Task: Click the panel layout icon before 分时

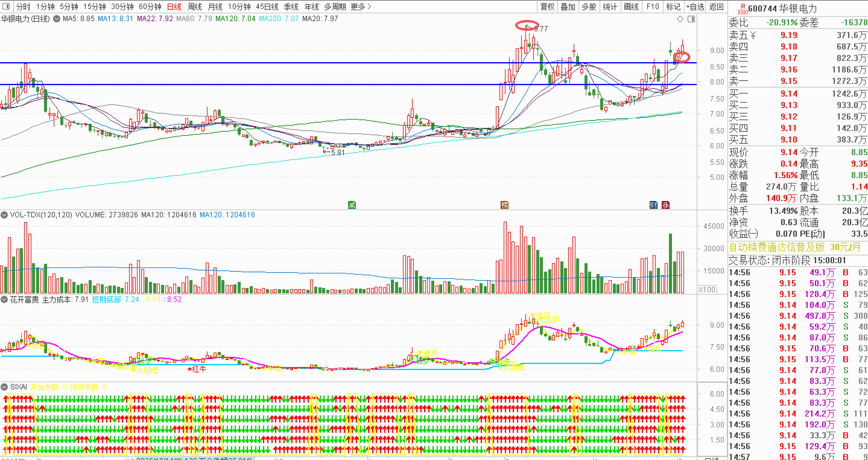Action: click(x=6, y=6)
